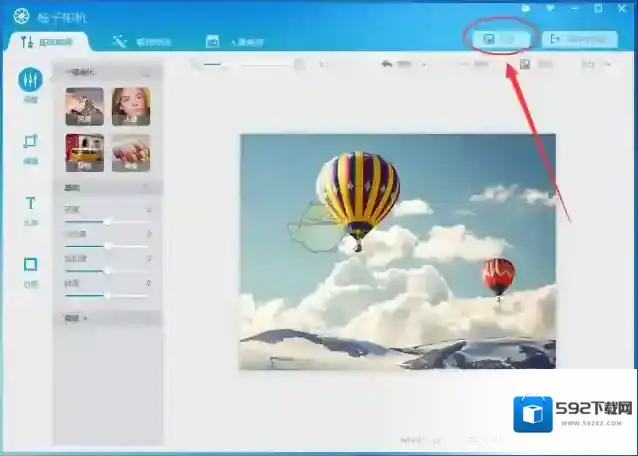
Task: Expand the advanced section below the sliders
Action: coord(75,317)
